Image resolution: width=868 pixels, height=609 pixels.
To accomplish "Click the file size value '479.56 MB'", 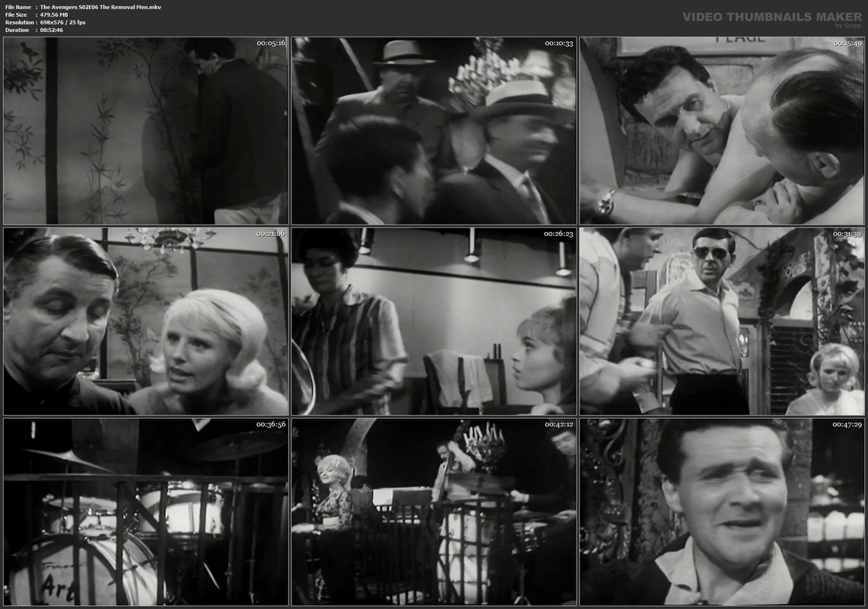I will click(54, 15).
